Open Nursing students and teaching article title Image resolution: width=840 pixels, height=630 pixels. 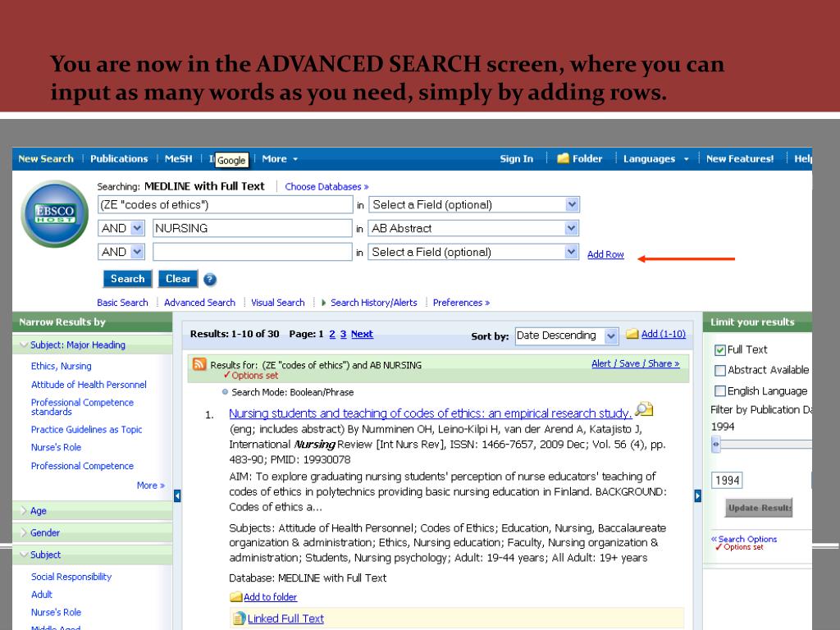tap(430, 413)
